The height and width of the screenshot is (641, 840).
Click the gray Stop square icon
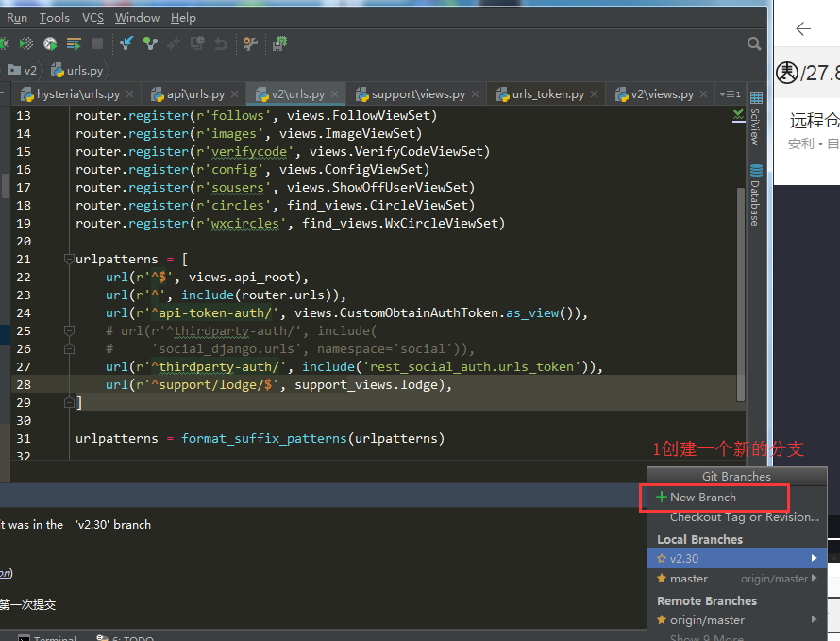(x=97, y=43)
